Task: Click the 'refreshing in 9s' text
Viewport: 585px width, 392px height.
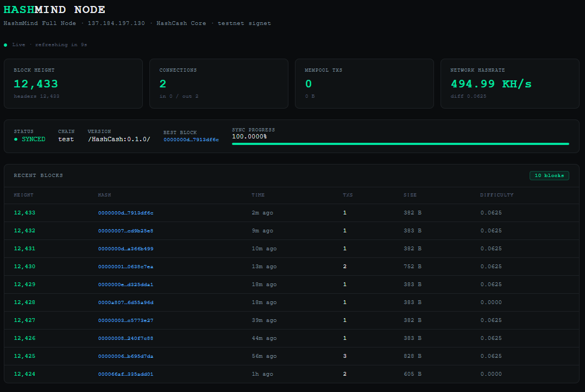Action: pos(61,45)
